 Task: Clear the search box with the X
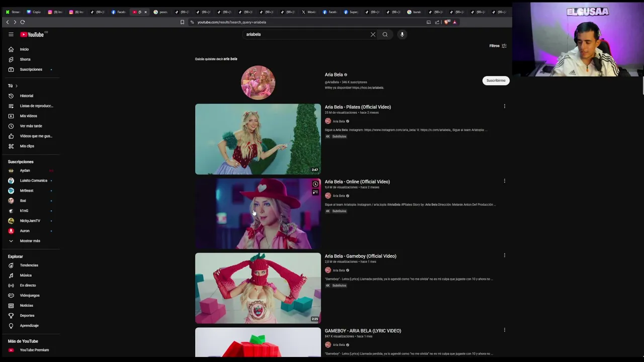(x=373, y=35)
